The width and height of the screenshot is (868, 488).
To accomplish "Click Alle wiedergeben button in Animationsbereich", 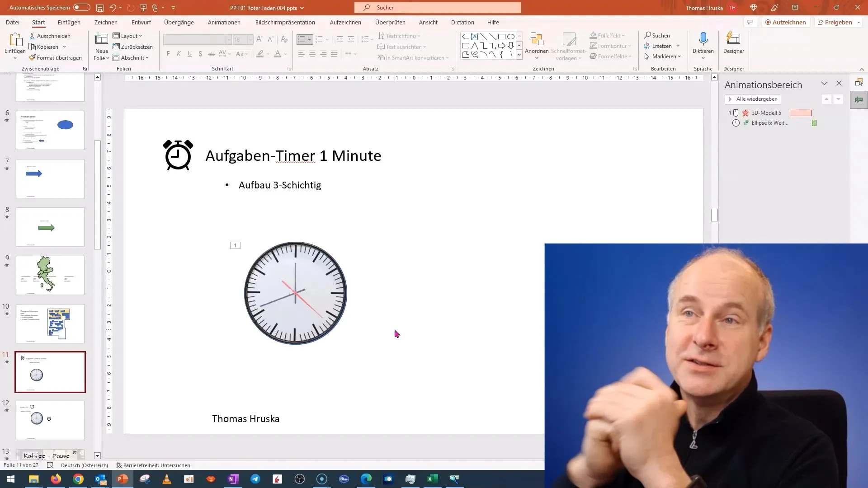I will point(753,99).
